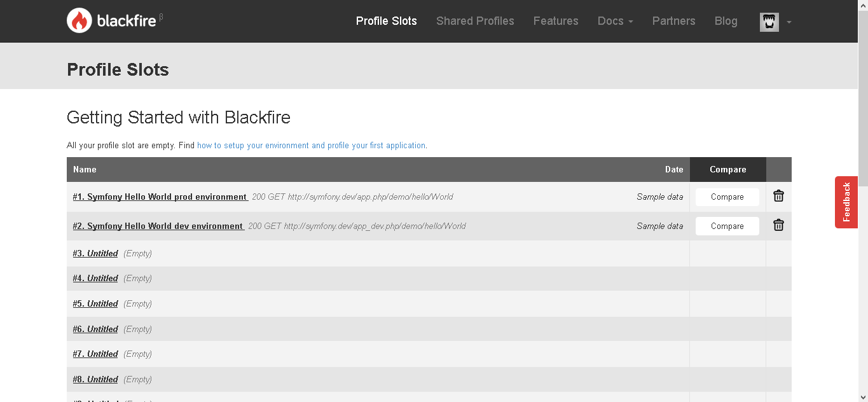This screenshot has width=868, height=402.
Task: Click the Name column header
Action: click(85, 170)
